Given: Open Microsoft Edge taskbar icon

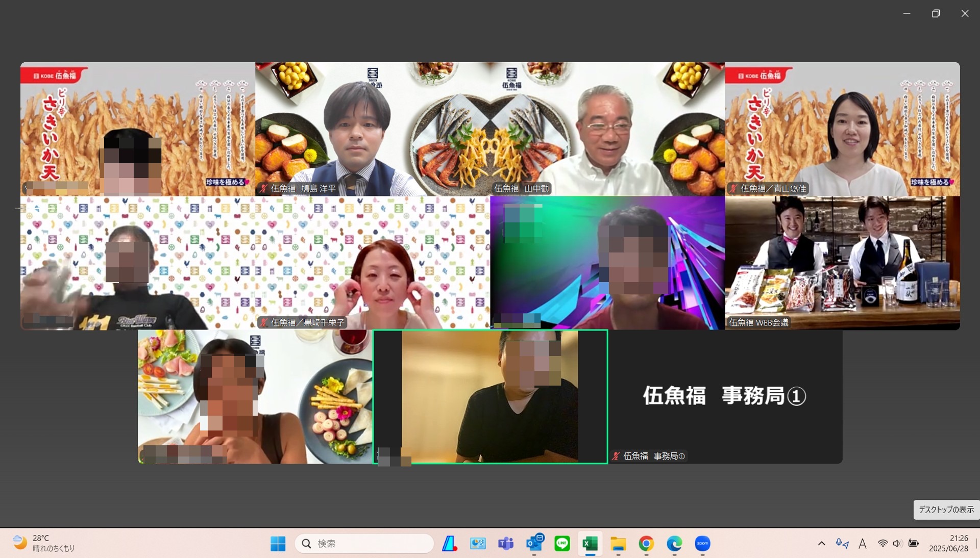Looking at the screenshot, I should (x=674, y=544).
